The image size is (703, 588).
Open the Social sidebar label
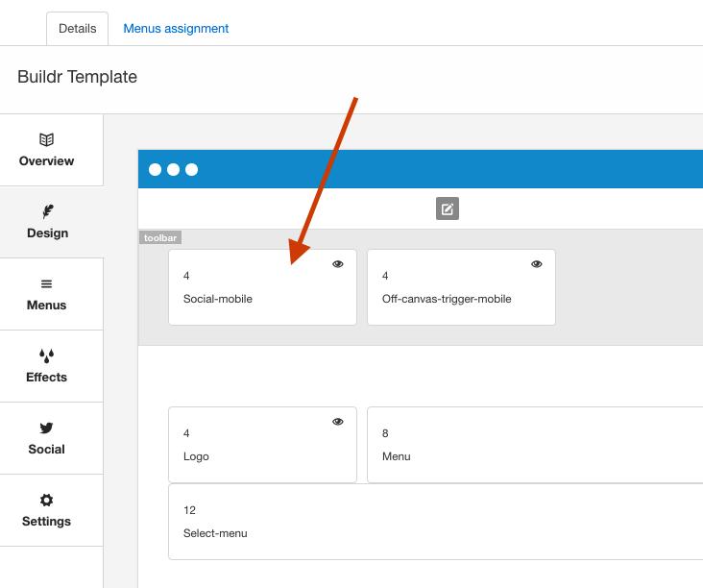pyautogui.click(x=47, y=450)
